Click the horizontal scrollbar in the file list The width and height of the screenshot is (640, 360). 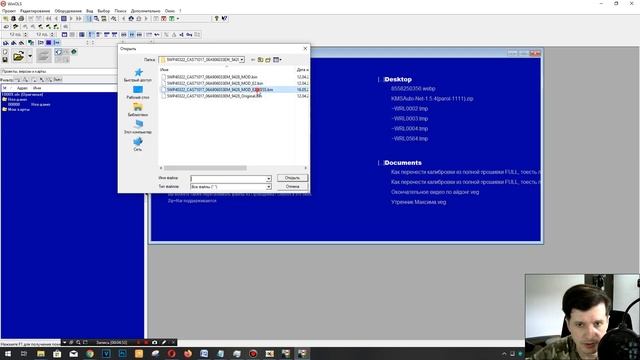[205, 168]
